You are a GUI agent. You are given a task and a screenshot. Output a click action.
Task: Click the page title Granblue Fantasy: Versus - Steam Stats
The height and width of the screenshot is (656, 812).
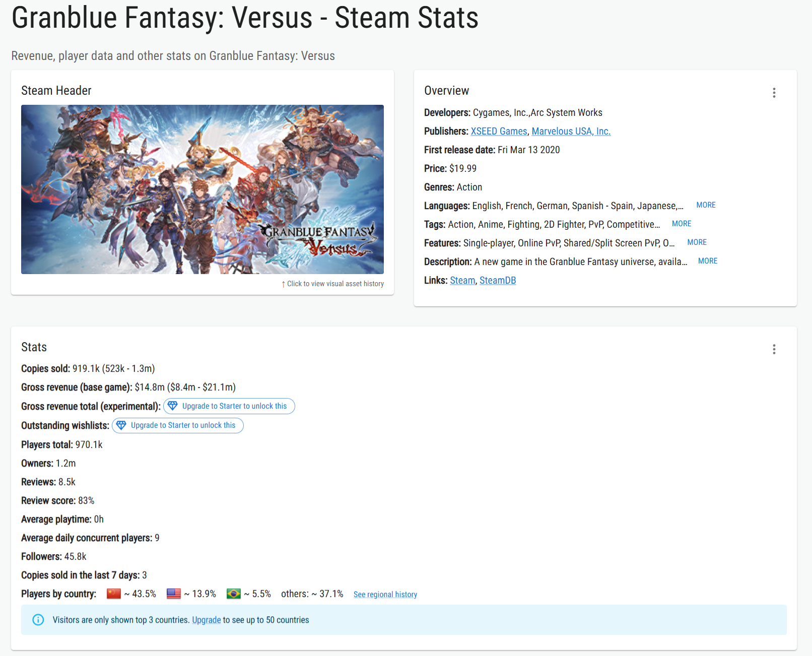[x=245, y=18]
